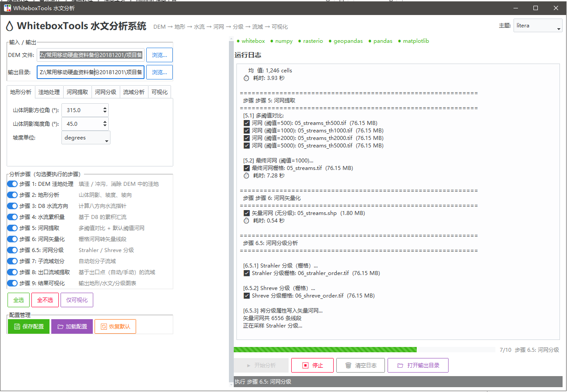This screenshot has width=567, height=392.
Task: Click the check mark beside 05_streams_th2000.tif
Action: (247, 138)
